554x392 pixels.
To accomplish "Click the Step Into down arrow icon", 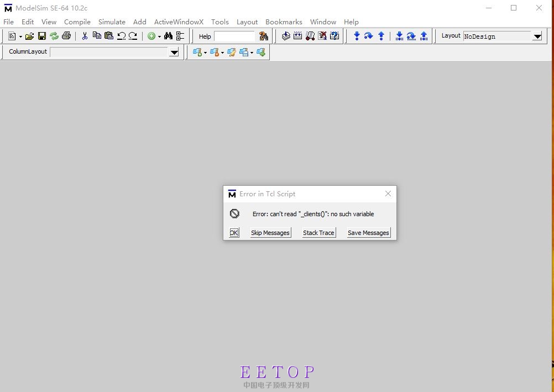I will 357,36.
